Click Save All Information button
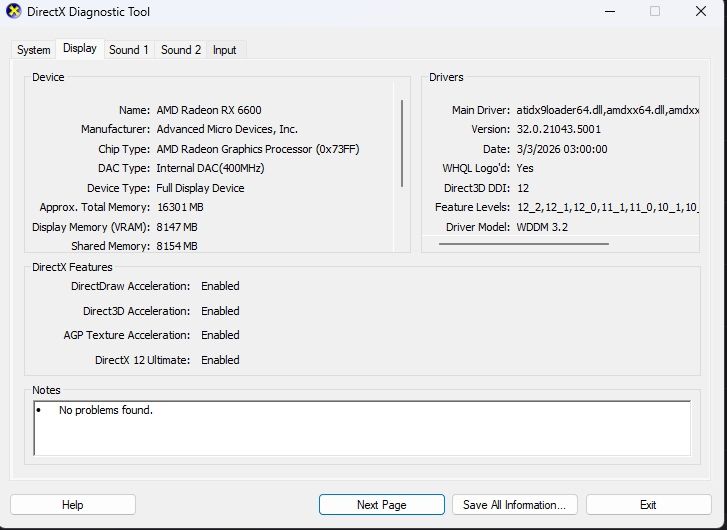Screen dimensions: 727x530 pyautogui.click(x=515, y=504)
